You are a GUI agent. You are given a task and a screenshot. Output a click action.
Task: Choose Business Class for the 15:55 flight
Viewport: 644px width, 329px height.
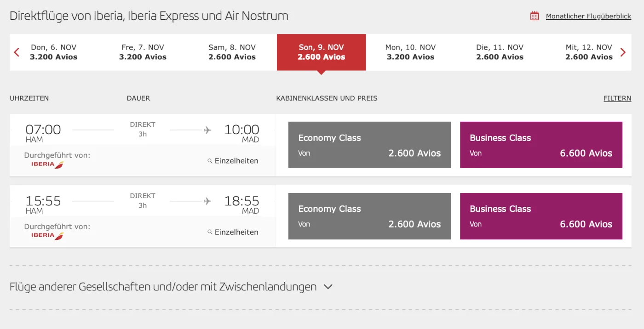coord(541,216)
